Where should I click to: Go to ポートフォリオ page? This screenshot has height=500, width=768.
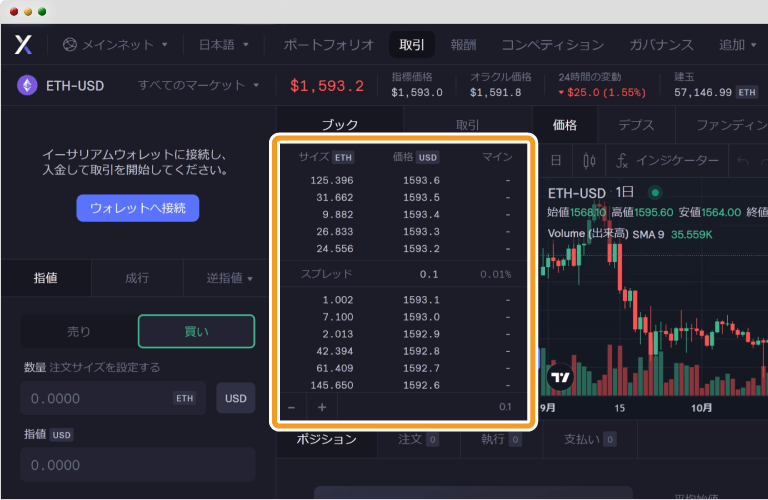click(x=329, y=45)
